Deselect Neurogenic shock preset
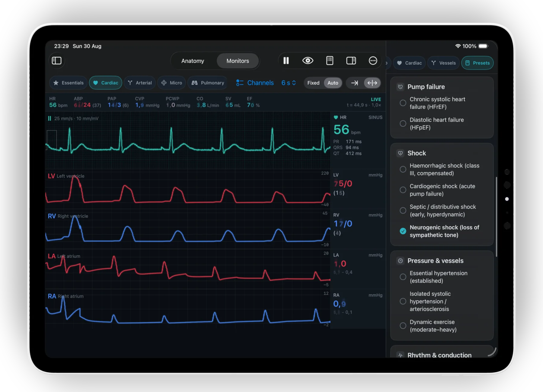 click(442, 231)
